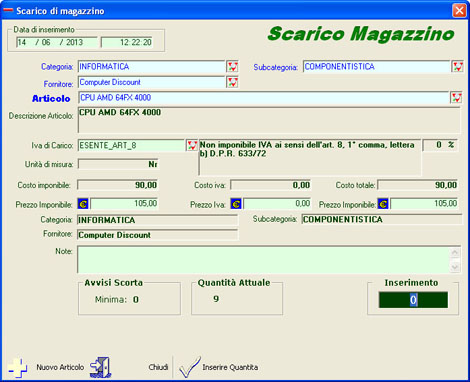Click the Subcategoria COMPONENTISTICA combo field

[377, 67]
